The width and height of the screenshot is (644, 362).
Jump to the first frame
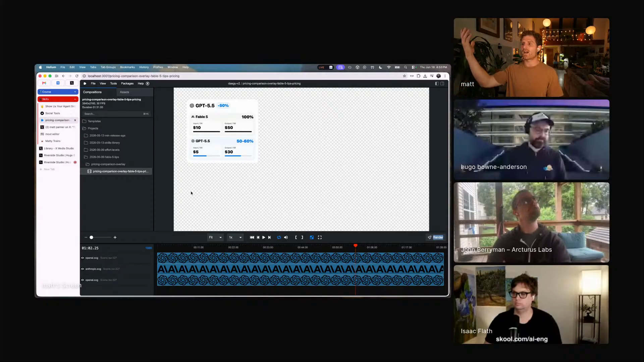(252, 237)
